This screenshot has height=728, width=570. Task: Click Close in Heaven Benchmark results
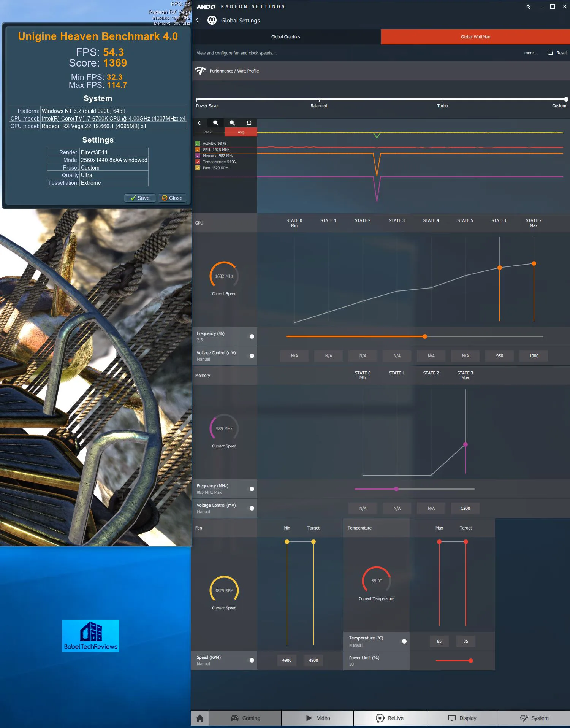click(x=172, y=198)
